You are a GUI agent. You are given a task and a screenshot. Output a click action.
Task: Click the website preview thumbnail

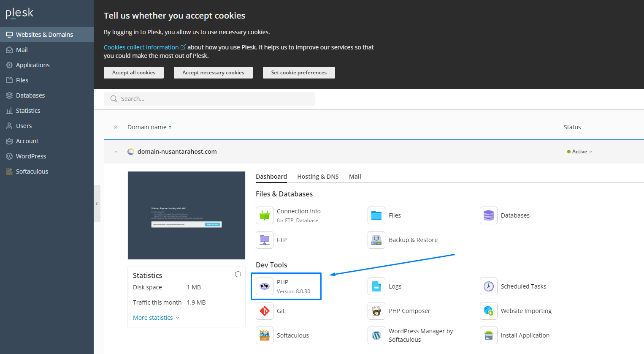coord(187,215)
